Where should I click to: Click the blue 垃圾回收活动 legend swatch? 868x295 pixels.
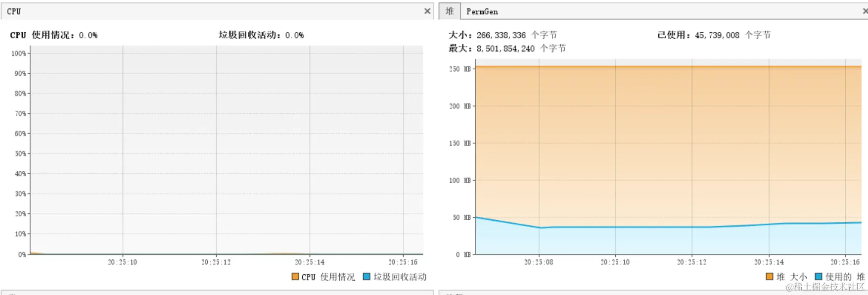click(366, 277)
